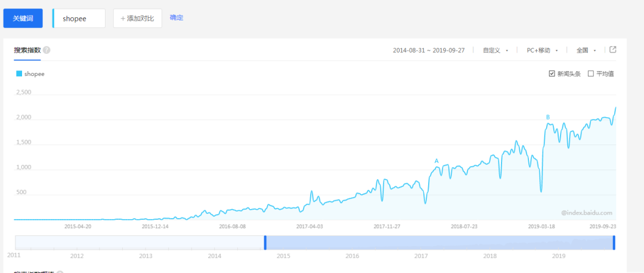Enable the 平均值 average checkbox
The width and height of the screenshot is (644, 273).
pyautogui.click(x=591, y=73)
